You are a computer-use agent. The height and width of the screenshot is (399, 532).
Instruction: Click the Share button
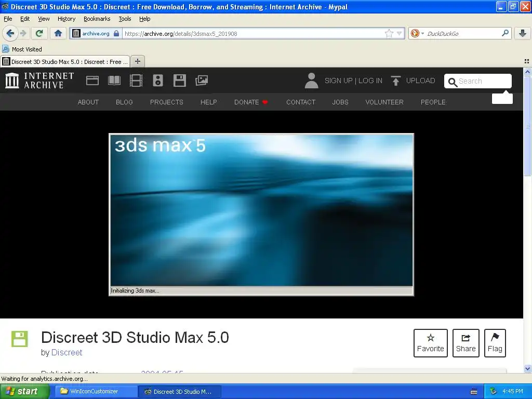click(466, 343)
